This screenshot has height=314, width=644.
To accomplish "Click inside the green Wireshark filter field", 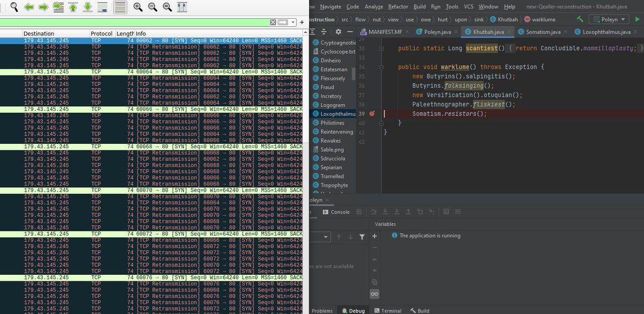I will [x=134, y=22].
